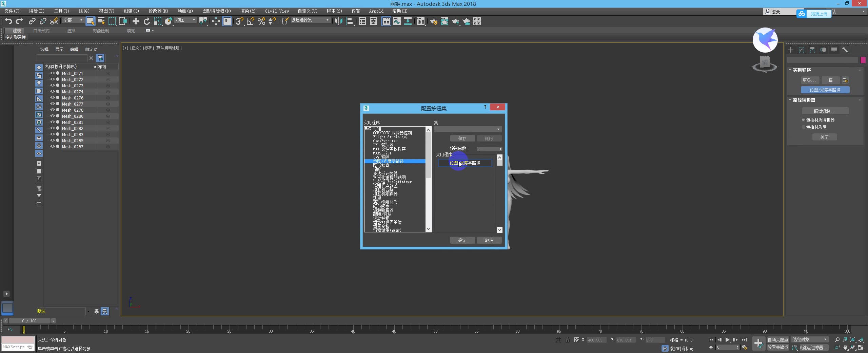The height and width of the screenshot is (353, 868).
Task: Open the 渲染(R) menu
Action: tap(248, 11)
